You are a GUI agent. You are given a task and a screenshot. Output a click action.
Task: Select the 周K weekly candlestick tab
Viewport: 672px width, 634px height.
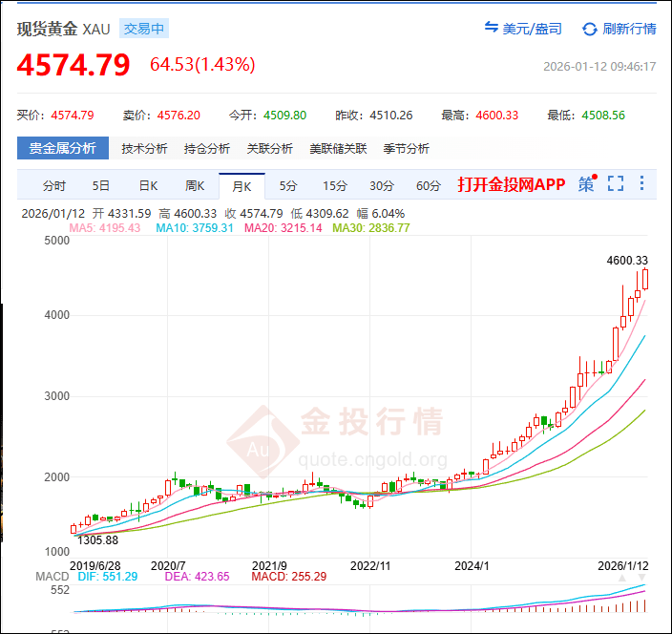195,185
